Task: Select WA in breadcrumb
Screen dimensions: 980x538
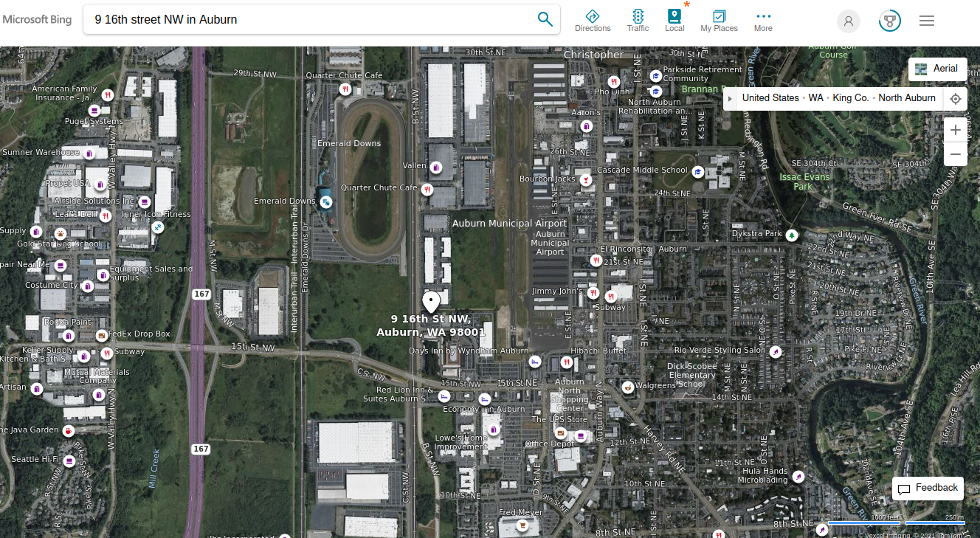Action: (815, 97)
